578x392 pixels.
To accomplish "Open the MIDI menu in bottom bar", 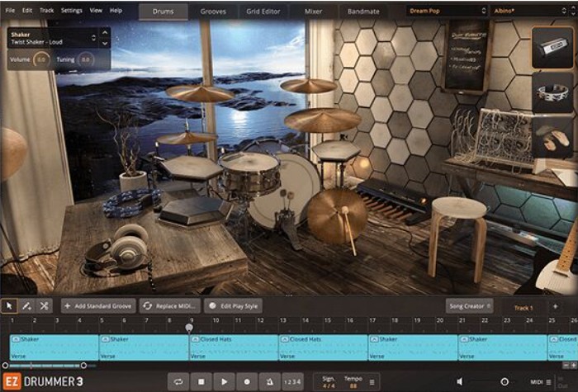I will [541, 382].
